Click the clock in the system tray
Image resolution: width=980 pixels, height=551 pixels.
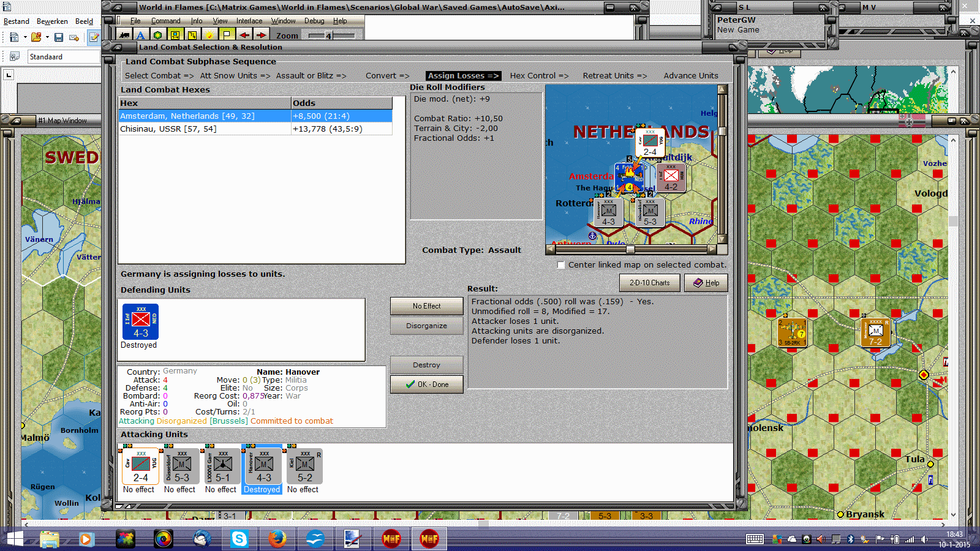[x=954, y=539]
